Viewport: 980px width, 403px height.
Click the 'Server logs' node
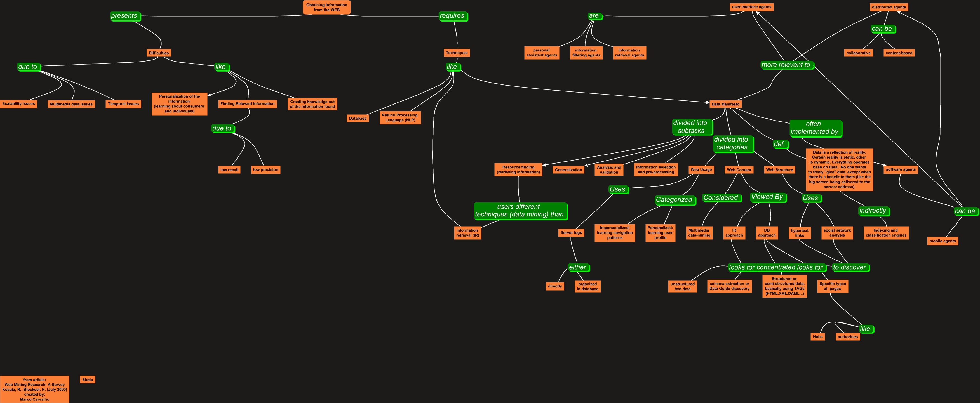pos(571,232)
